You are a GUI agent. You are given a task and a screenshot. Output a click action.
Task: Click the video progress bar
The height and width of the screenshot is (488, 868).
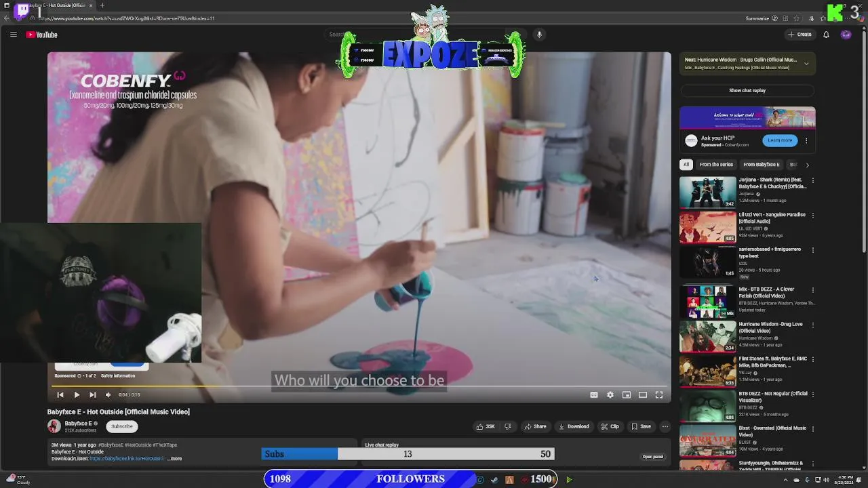tap(359, 386)
